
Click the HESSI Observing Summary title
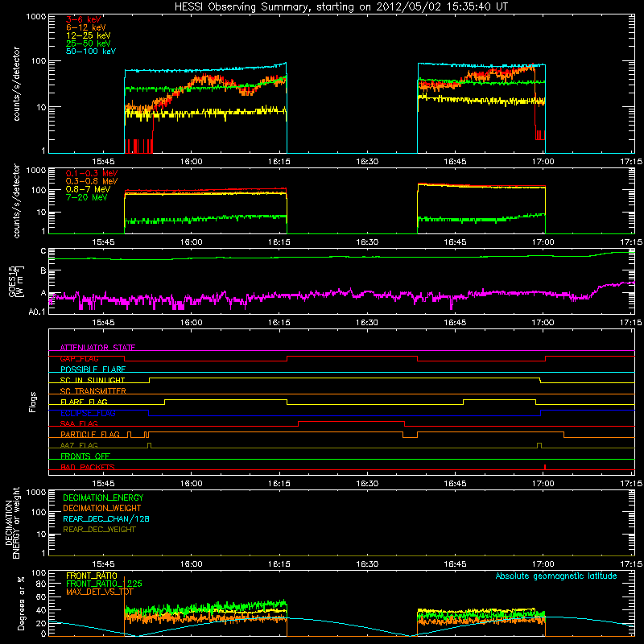point(341,7)
